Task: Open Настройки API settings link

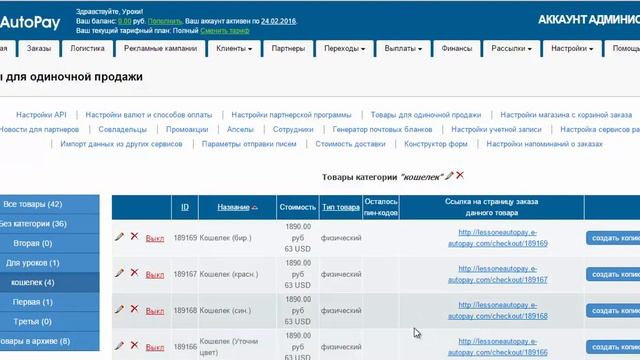Action: click(41, 115)
